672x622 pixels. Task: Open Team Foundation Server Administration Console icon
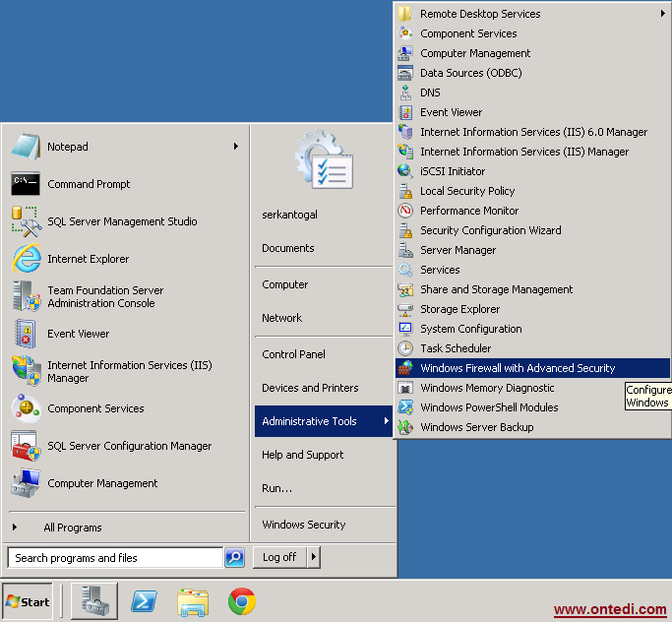point(27,296)
